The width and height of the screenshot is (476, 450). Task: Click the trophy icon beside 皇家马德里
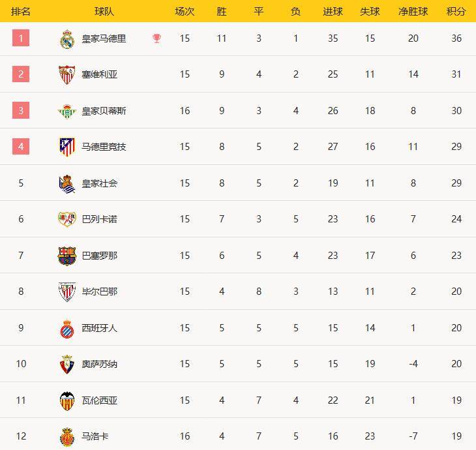(156, 38)
